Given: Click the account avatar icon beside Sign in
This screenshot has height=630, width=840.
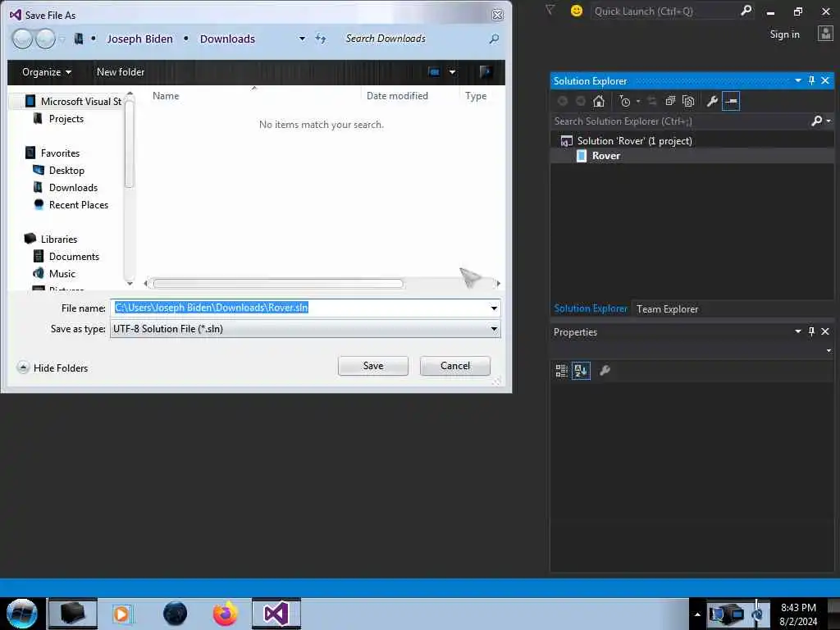Looking at the screenshot, I should pyautogui.click(x=825, y=34).
